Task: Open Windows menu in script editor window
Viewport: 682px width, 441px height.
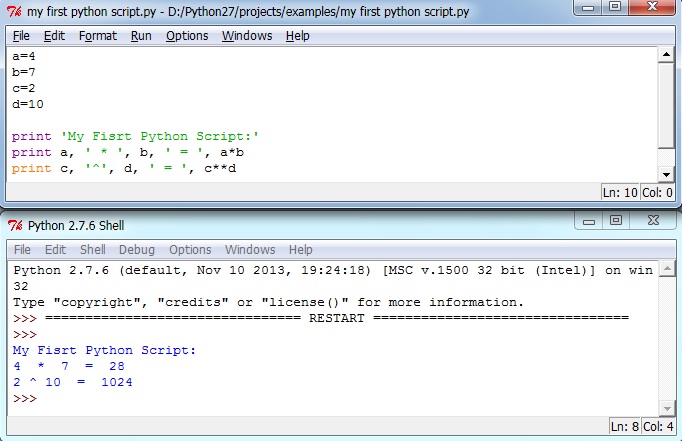Action: tap(247, 36)
